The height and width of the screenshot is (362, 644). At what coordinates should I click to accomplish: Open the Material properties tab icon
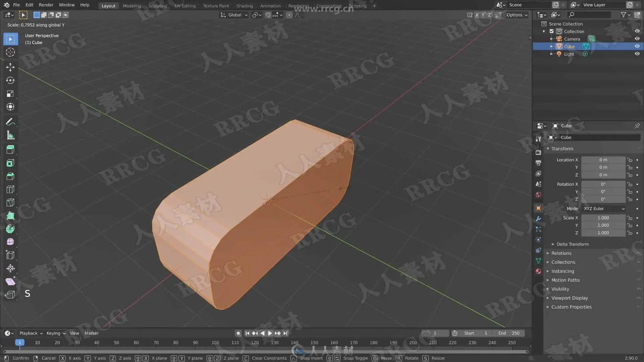pyautogui.click(x=538, y=271)
